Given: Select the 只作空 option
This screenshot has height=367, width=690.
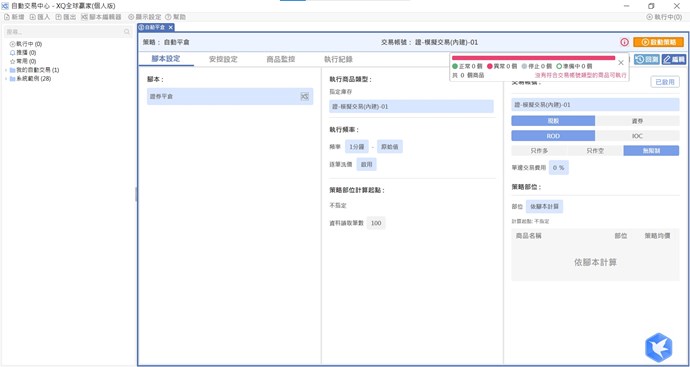Looking at the screenshot, I should pyautogui.click(x=595, y=151).
